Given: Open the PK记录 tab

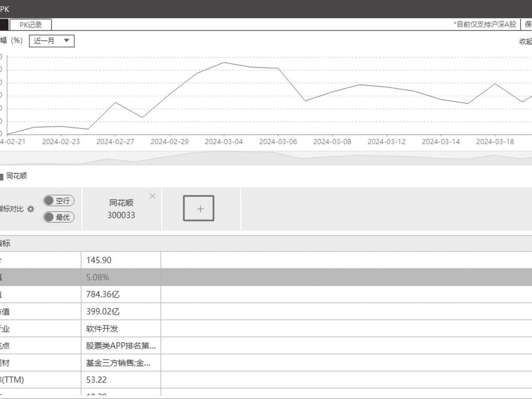Looking at the screenshot, I should tap(31, 24).
